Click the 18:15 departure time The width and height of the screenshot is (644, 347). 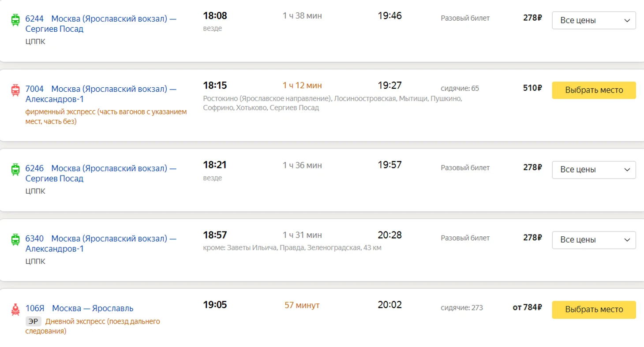215,86
